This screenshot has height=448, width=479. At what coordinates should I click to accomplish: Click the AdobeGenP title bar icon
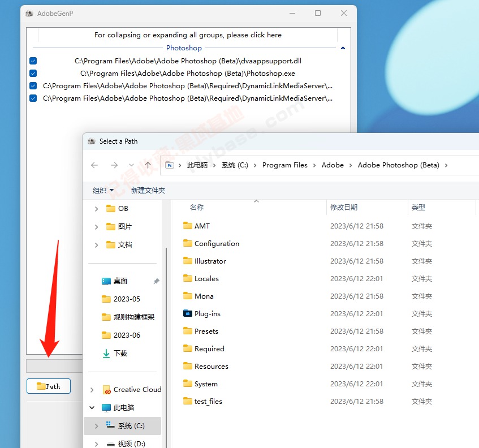point(29,14)
